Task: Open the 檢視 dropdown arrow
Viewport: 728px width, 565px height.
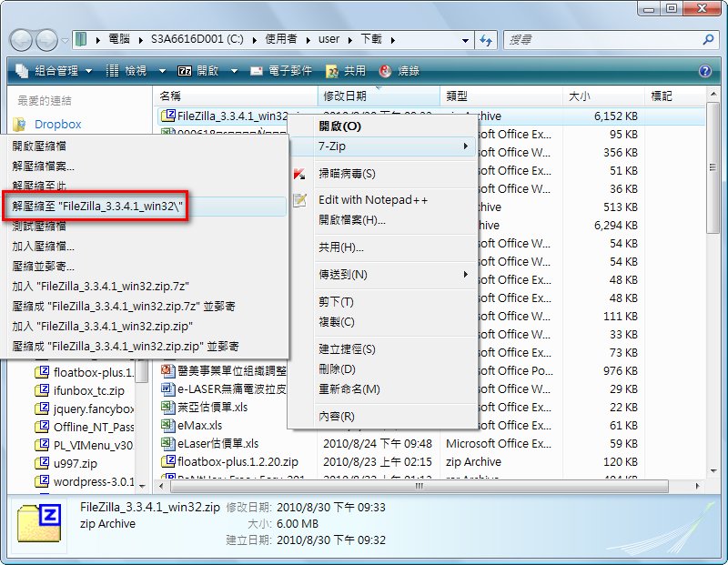Action: pos(162,71)
